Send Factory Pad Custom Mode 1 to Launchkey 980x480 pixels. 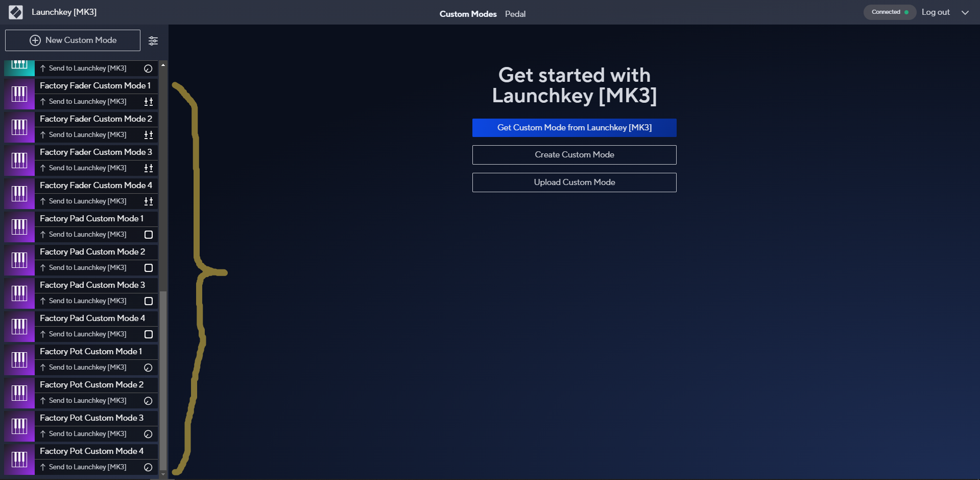coord(83,235)
